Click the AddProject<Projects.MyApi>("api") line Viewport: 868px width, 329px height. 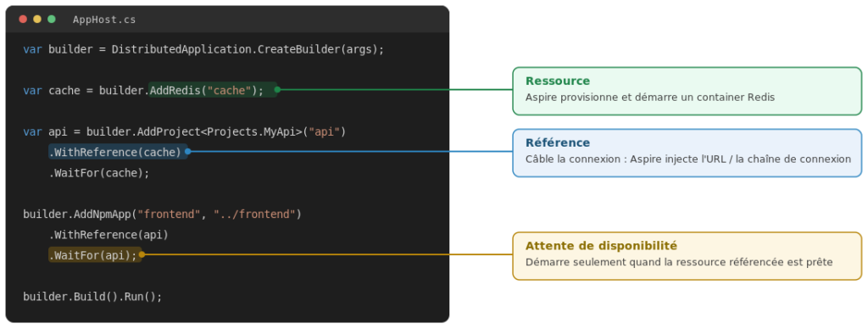pos(184,131)
